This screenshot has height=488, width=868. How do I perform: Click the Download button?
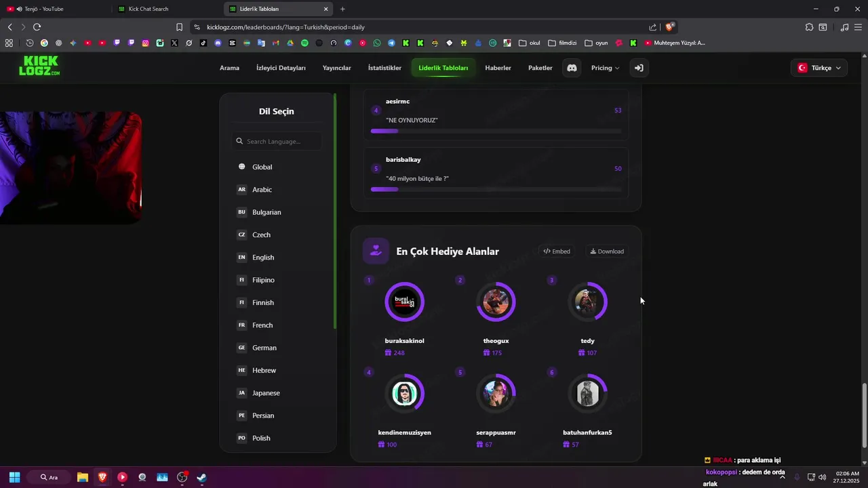pos(607,251)
